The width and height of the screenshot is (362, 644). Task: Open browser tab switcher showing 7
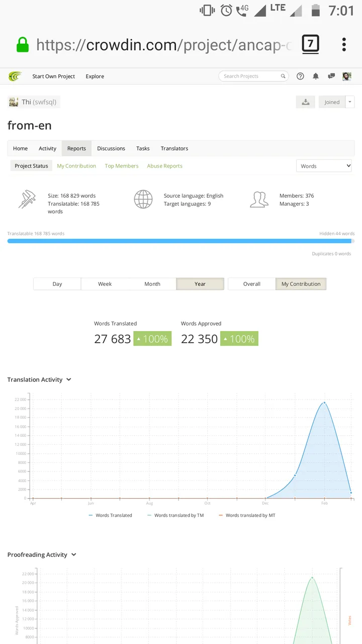click(x=310, y=44)
